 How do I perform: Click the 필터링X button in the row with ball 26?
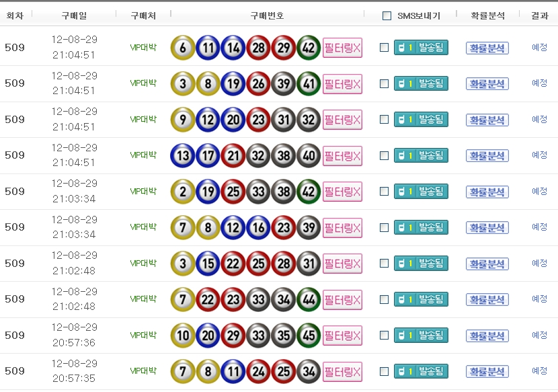pyautogui.click(x=342, y=84)
